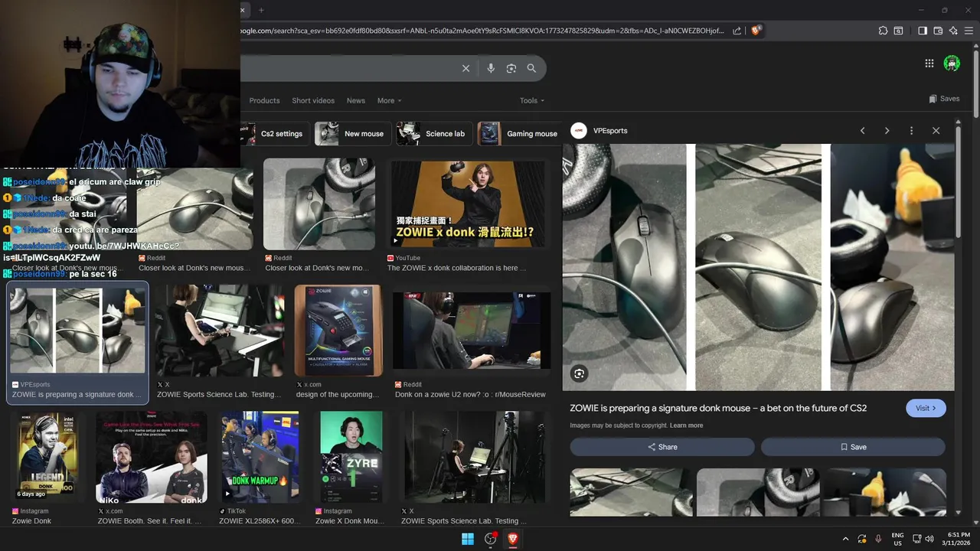The image size is (980, 551).
Task: Open the browser extensions puzzle icon
Action: tap(883, 31)
